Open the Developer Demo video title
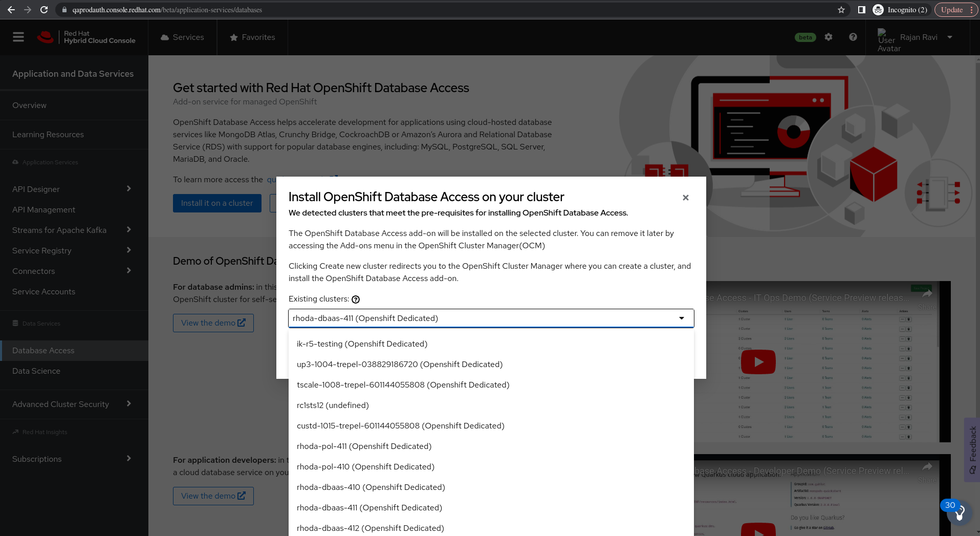 [x=802, y=471]
